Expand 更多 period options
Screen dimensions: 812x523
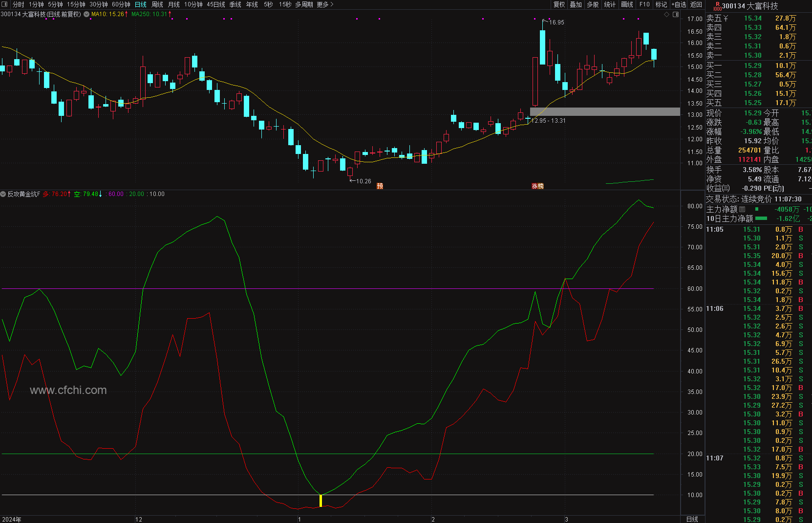tap(325, 4)
